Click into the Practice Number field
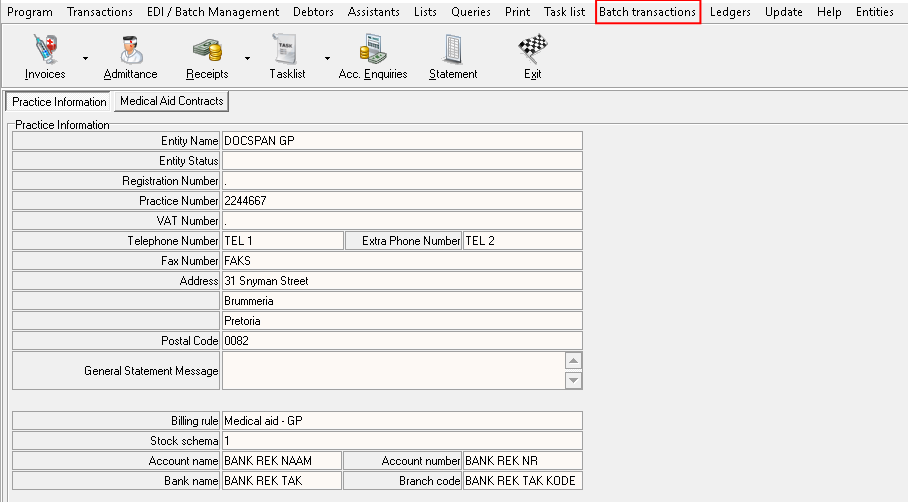This screenshot has height=502, width=908. pyautogui.click(x=401, y=201)
